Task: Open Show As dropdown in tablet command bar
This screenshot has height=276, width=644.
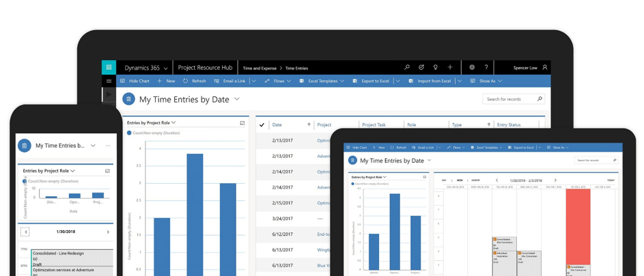Action: [x=558, y=148]
